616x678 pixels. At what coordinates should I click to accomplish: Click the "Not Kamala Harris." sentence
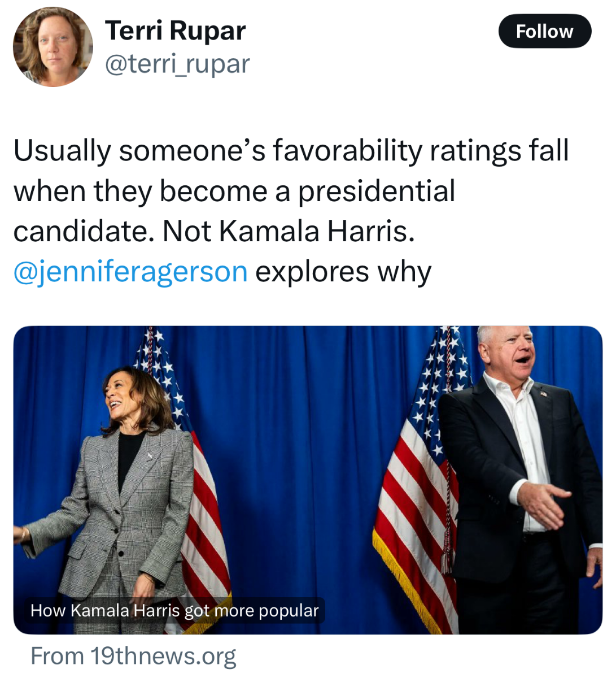(289, 231)
